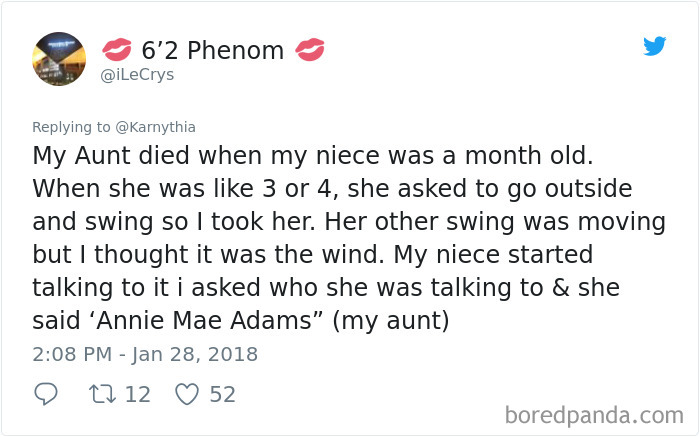
Task: Go to the boredpanda.com watermark
Action: [594, 414]
